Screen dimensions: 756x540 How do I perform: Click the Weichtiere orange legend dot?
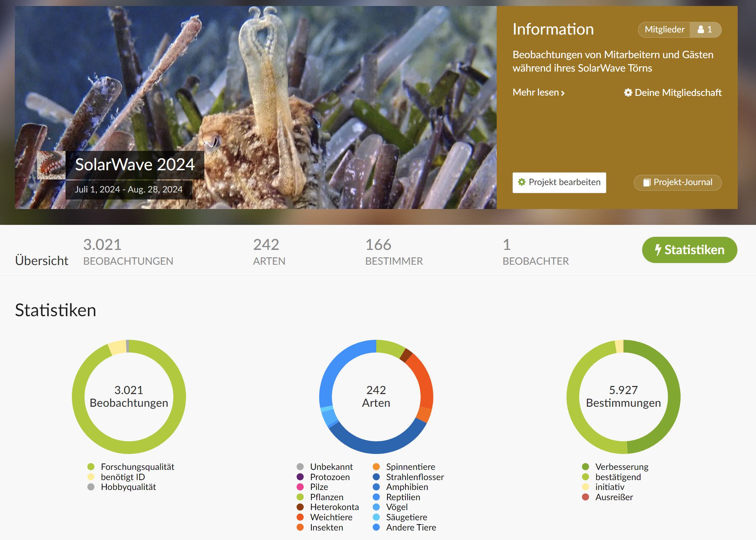tap(300, 517)
